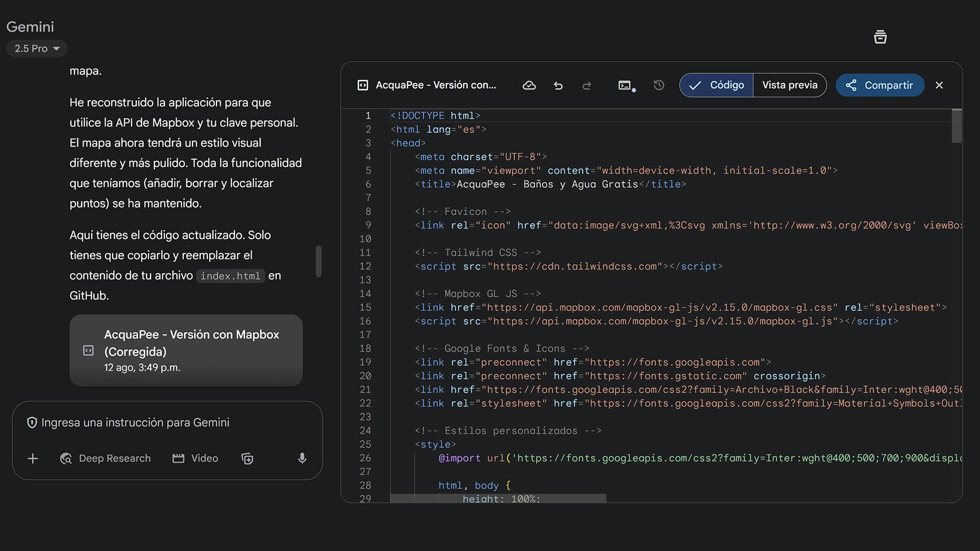Viewport: 980px width, 551px height.
Task: Click the fonts.gstatic.com preconnect line
Action: (x=620, y=376)
